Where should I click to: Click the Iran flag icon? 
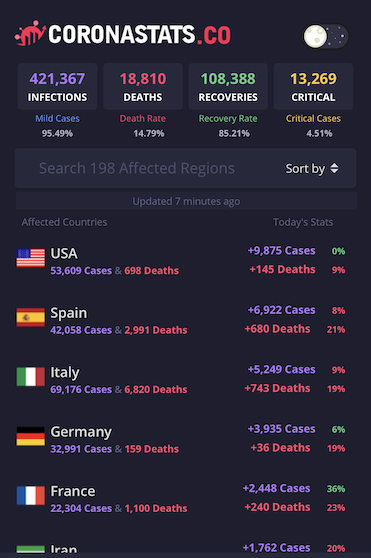click(x=31, y=550)
